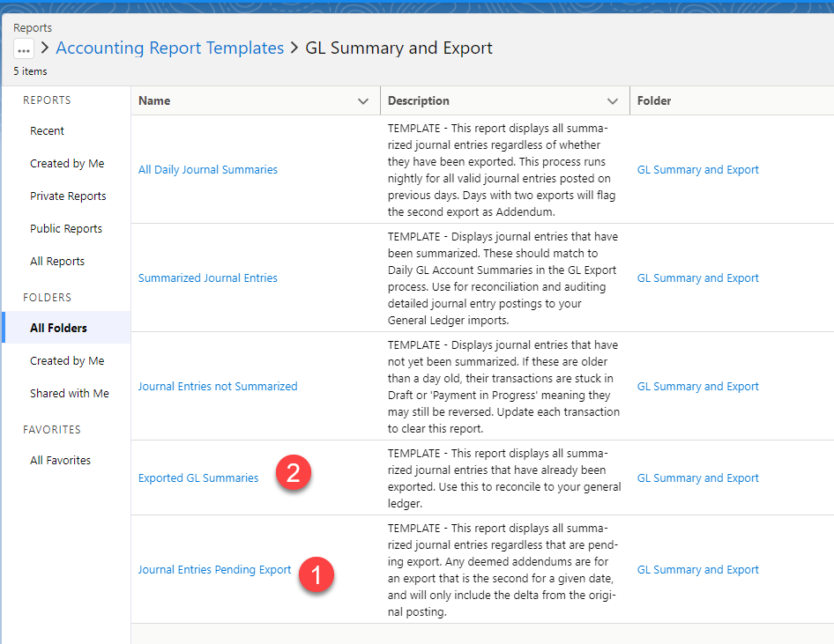Viewport: 834px width, 644px height.
Task: Open the Exported GL Summaries report
Action: point(197,477)
